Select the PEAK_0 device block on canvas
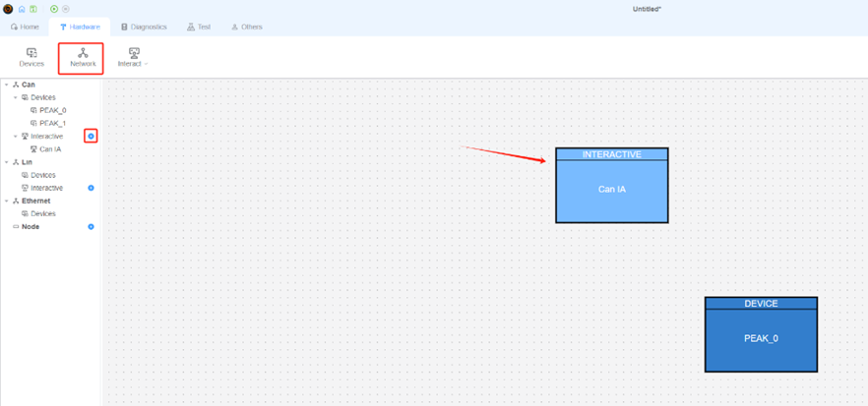 click(761, 338)
